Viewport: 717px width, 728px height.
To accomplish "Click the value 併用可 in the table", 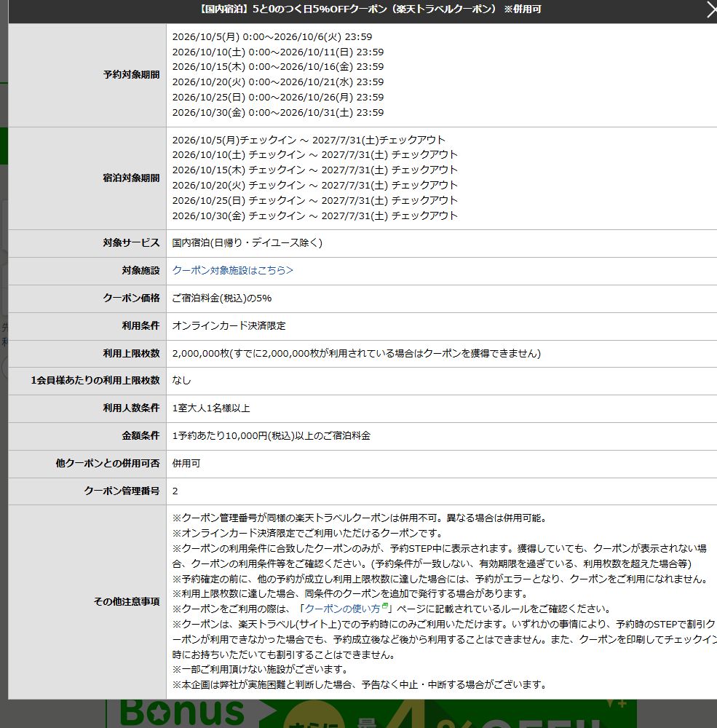I will [x=186, y=463].
